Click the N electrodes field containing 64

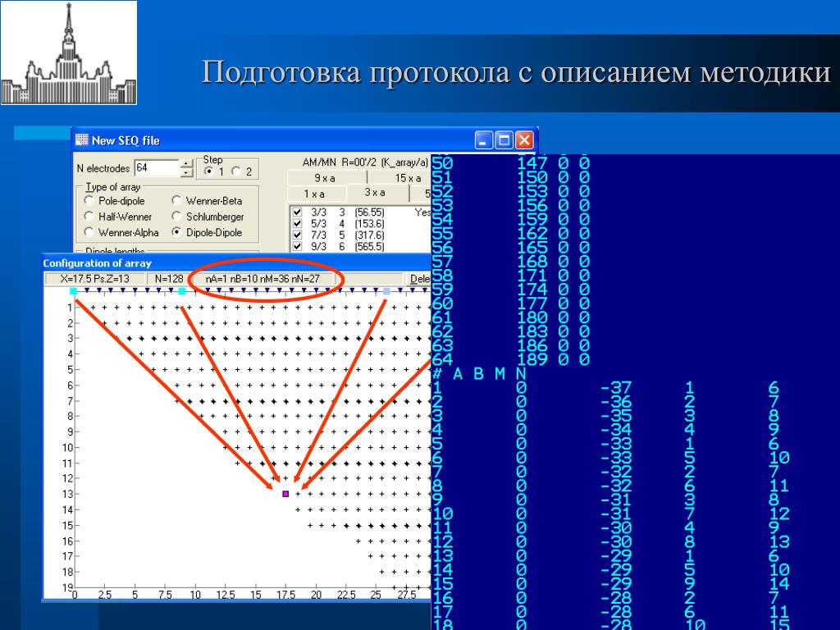pos(157,167)
